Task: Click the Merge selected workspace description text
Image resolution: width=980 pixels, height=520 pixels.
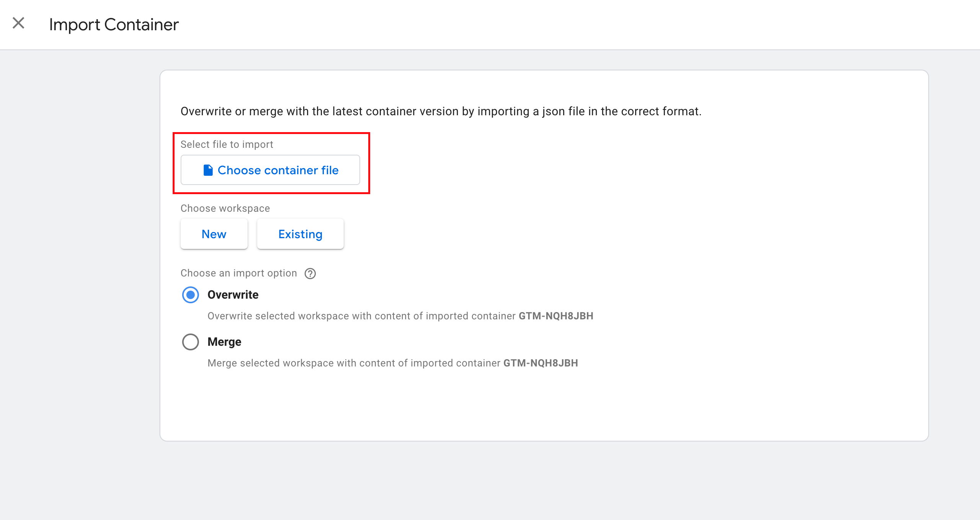Action: click(x=354, y=363)
